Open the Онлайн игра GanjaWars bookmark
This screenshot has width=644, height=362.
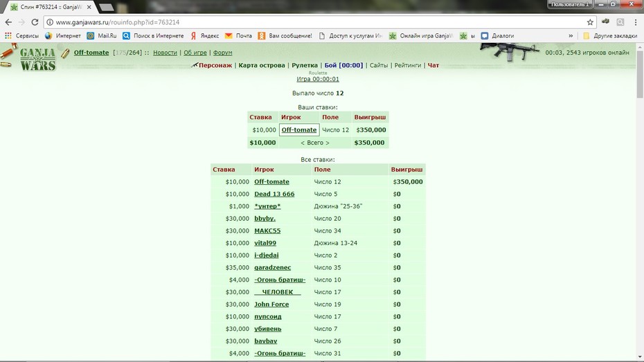[421, 36]
